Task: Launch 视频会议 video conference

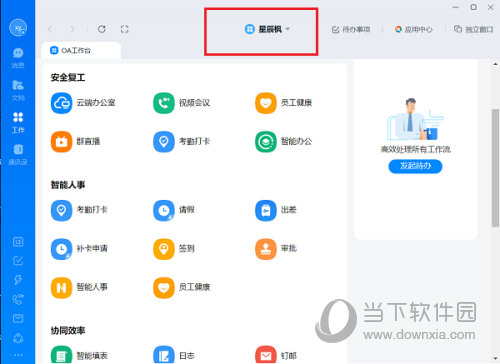Action: click(182, 103)
